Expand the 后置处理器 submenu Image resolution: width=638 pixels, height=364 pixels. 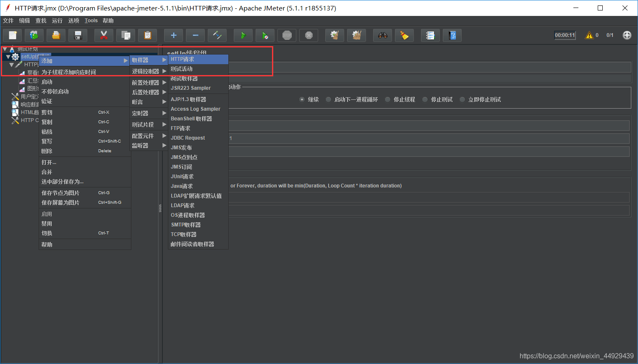click(149, 92)
